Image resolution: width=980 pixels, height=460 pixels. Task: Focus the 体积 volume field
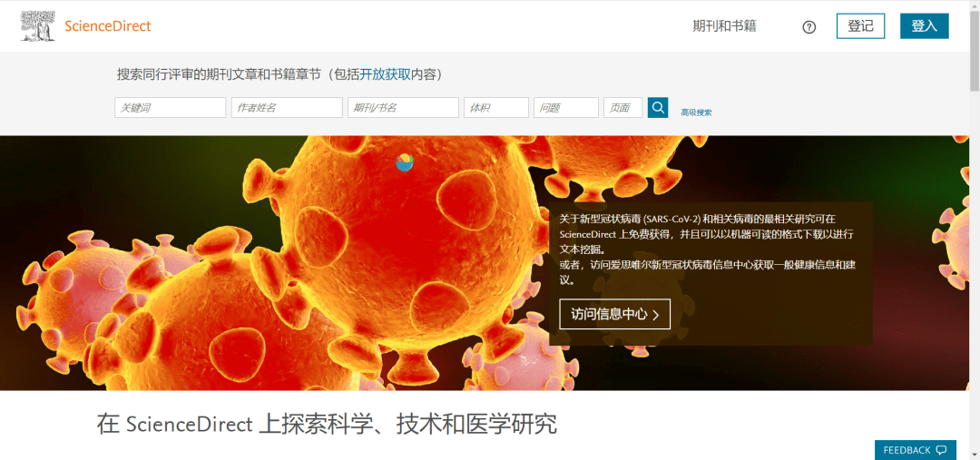click(496, 107)
